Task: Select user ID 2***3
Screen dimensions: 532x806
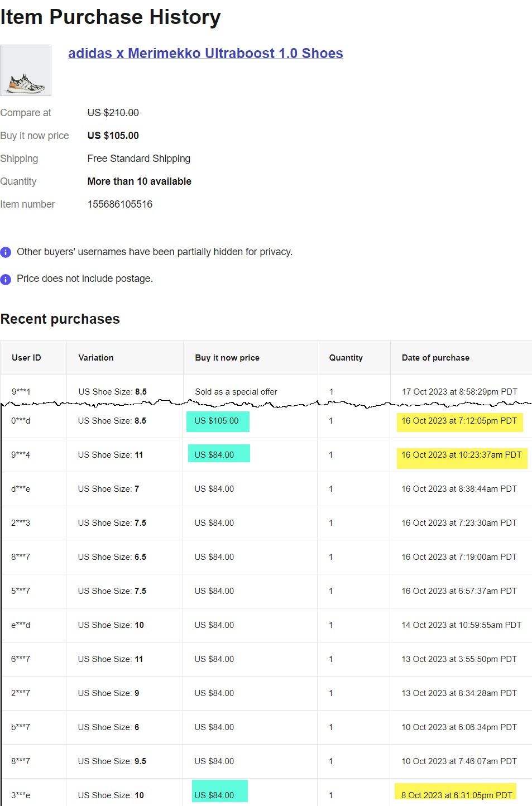Action: click(21, 523)
